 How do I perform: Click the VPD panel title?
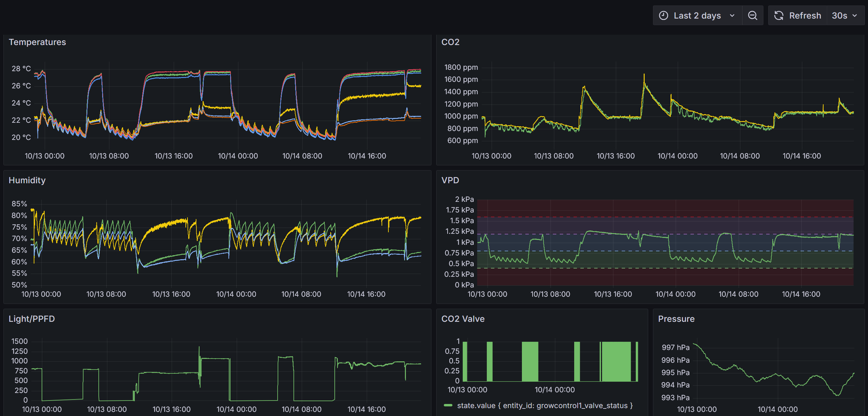(450, 180)
